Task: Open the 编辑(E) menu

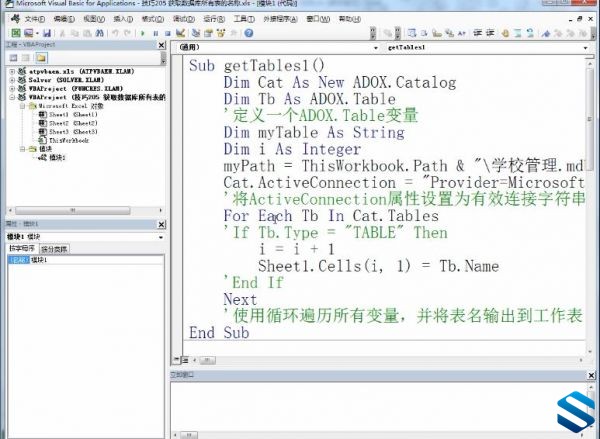Action: 64,19
